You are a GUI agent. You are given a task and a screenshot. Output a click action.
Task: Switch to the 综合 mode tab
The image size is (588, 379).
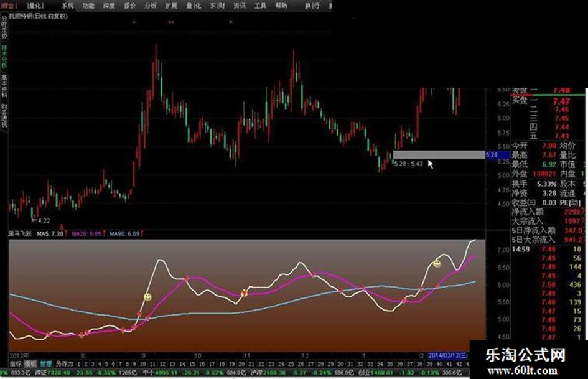9,6
